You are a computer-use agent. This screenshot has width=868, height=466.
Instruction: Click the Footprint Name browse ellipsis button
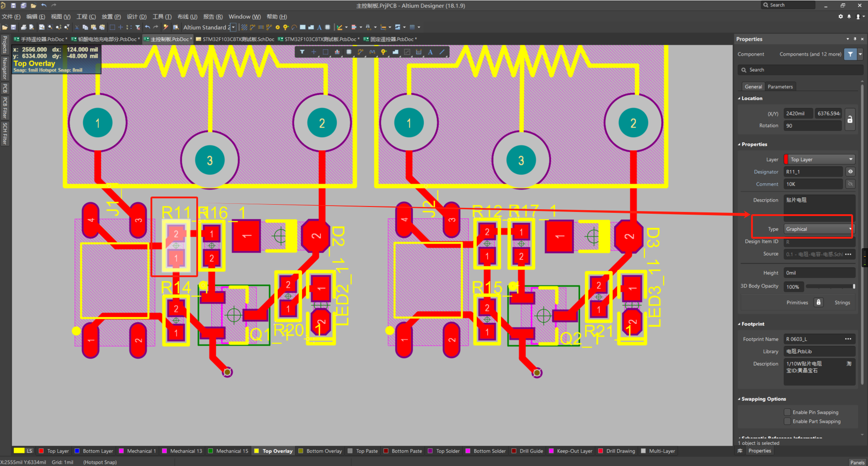(x=848, y=339)
